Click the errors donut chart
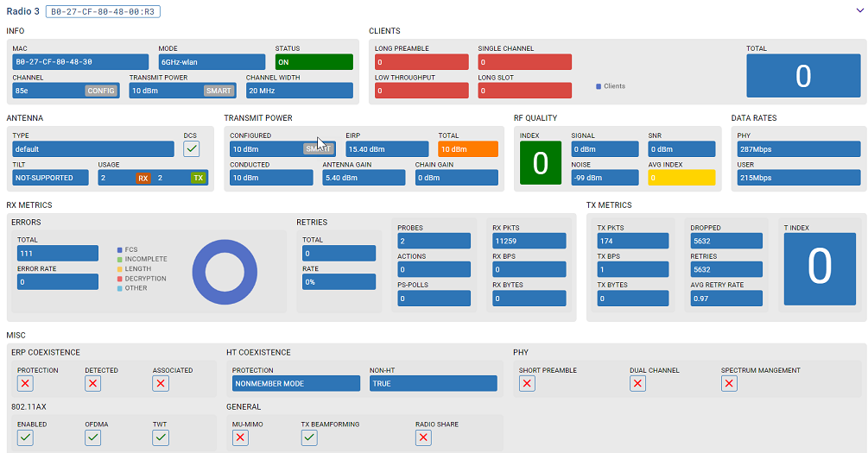 click(x=225, y=271)
